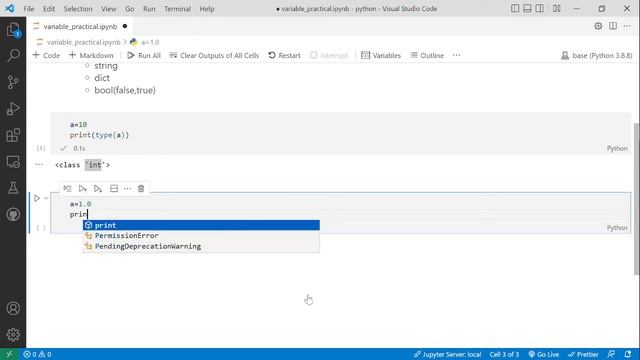The image size is (640, 360).
Task: Open the Accounts menu
Action: pos(13,308)
